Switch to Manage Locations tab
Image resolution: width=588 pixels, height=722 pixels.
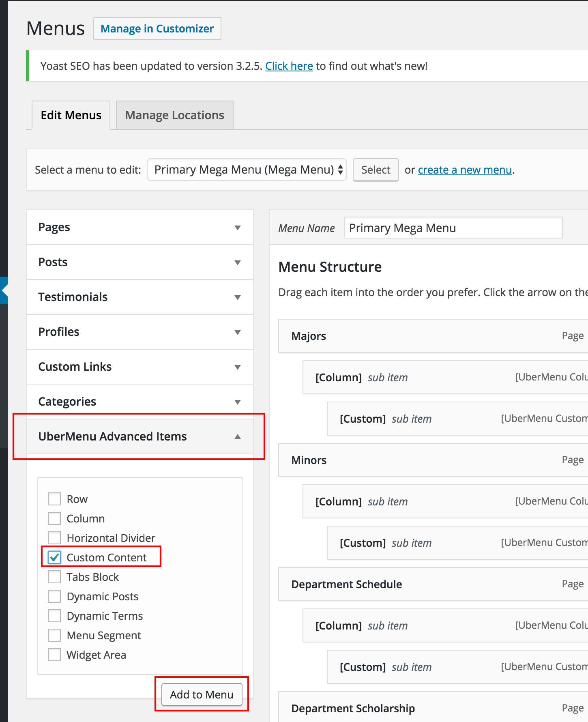(174, 116)
